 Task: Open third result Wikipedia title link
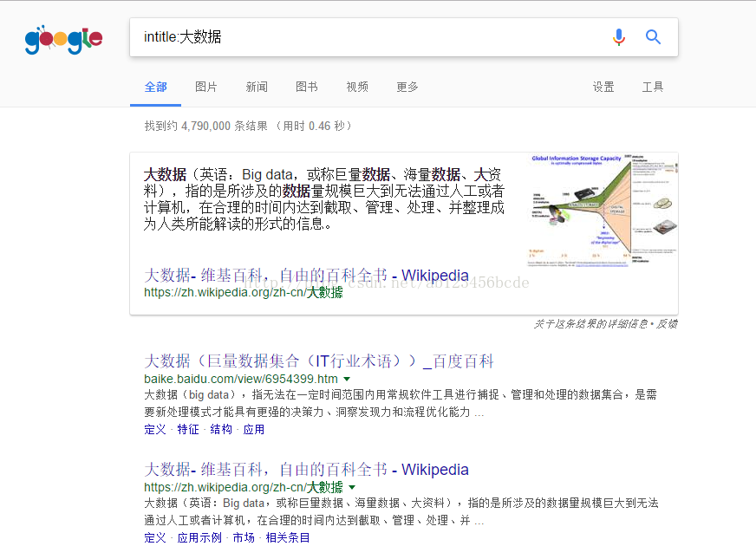[306, 470]
